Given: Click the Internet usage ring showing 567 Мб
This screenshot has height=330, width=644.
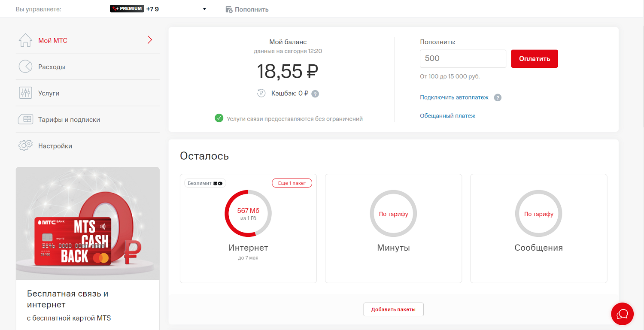Looking at the screenshot, I should [x=248, y=213].
